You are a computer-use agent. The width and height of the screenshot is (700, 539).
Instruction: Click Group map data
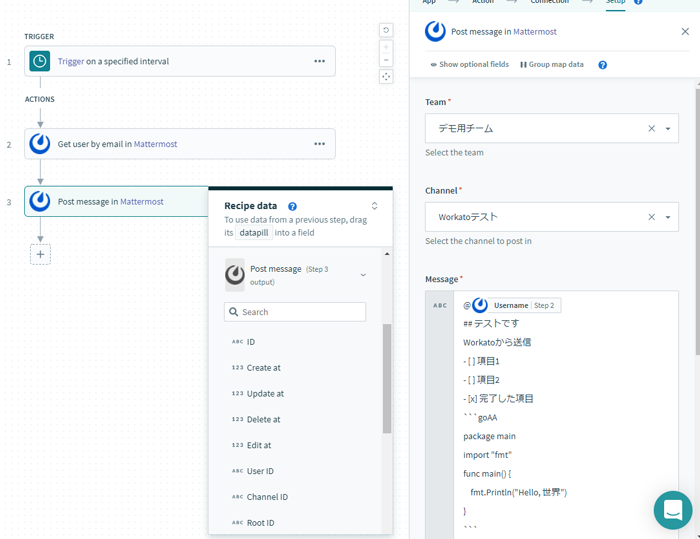point(552,64)
